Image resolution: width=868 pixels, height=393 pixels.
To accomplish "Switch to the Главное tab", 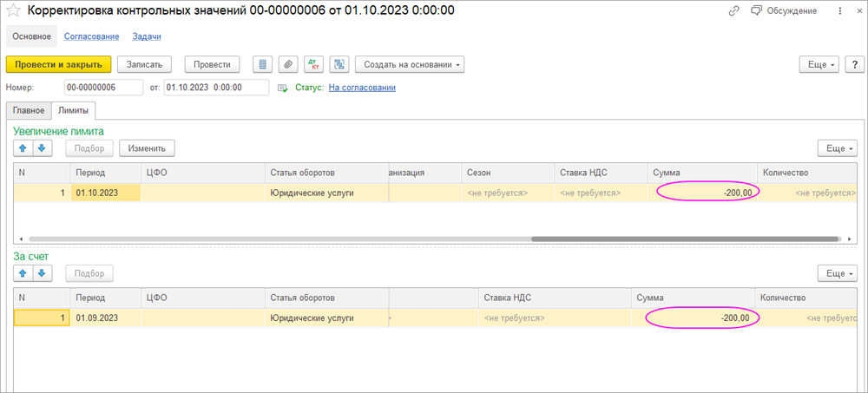I will [27, 110].
